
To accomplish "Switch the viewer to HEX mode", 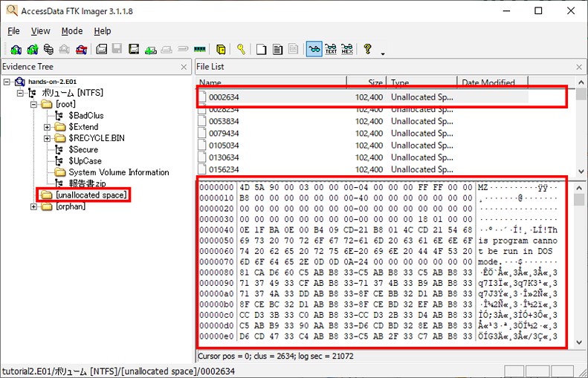I will 347,49.
